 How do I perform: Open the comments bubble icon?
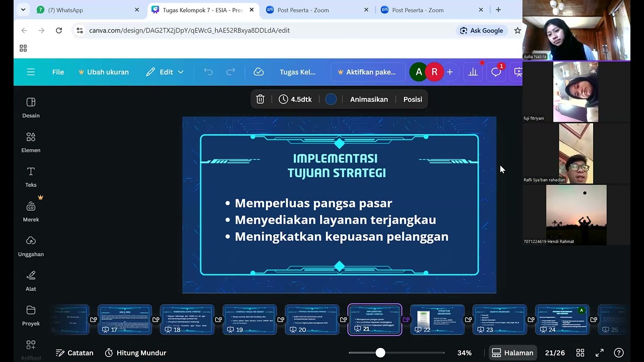point(496,72)
